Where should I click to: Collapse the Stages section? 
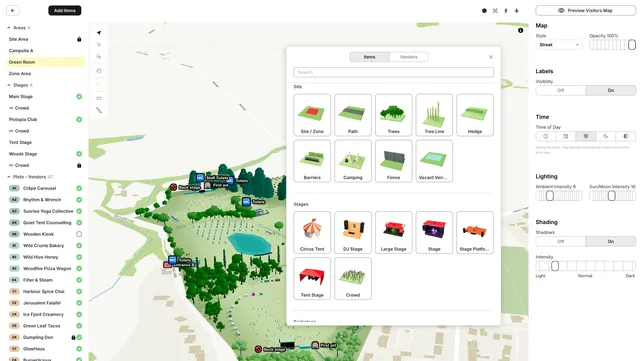pos(9,85)
